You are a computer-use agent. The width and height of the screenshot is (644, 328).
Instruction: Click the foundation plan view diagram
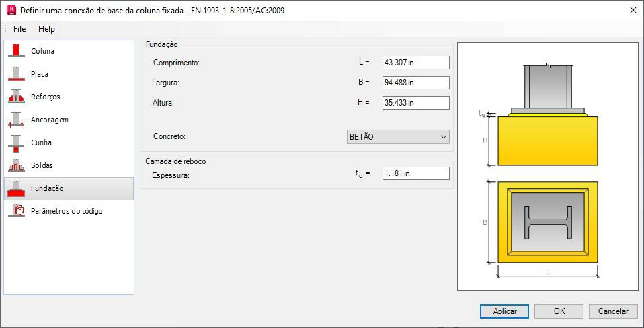tap(548, 222)
